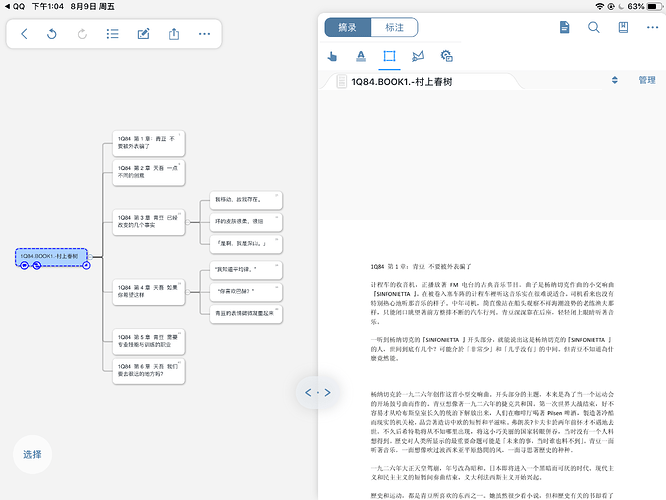The image size is (666, 500).
Task: Collapse the root node's branch circle
Action: point(90,257)
